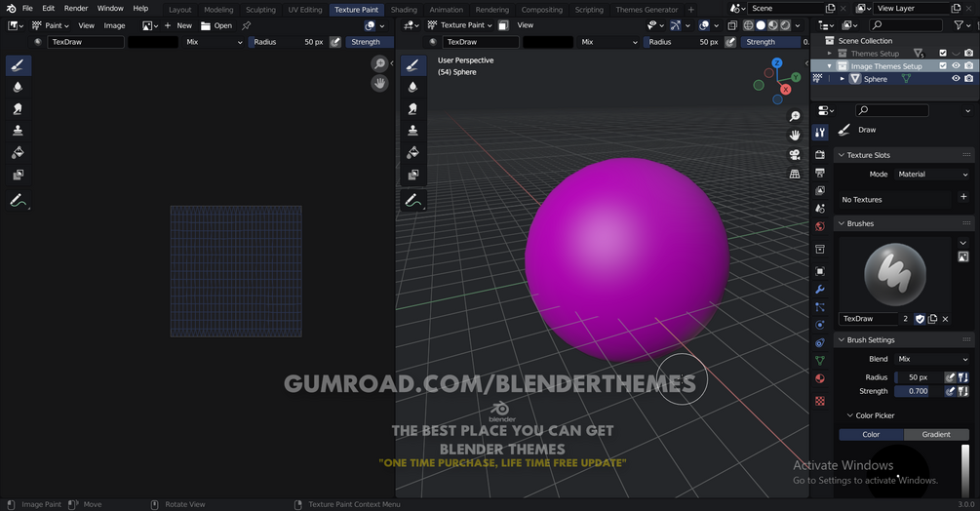Viewport: 980px width, 511px height.
Task: Open File menu
Action: click(27, 8)
